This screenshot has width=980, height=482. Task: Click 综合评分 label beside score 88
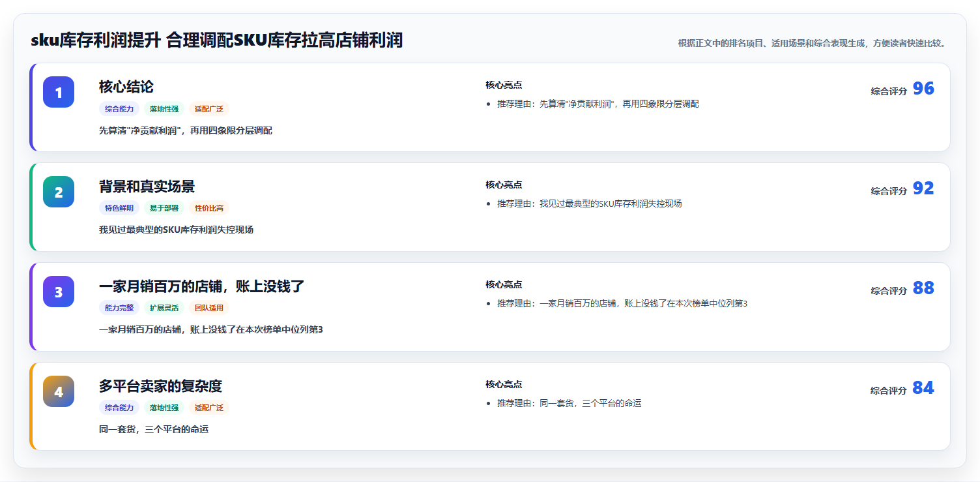pyautogui.click(x=889, y=291)
